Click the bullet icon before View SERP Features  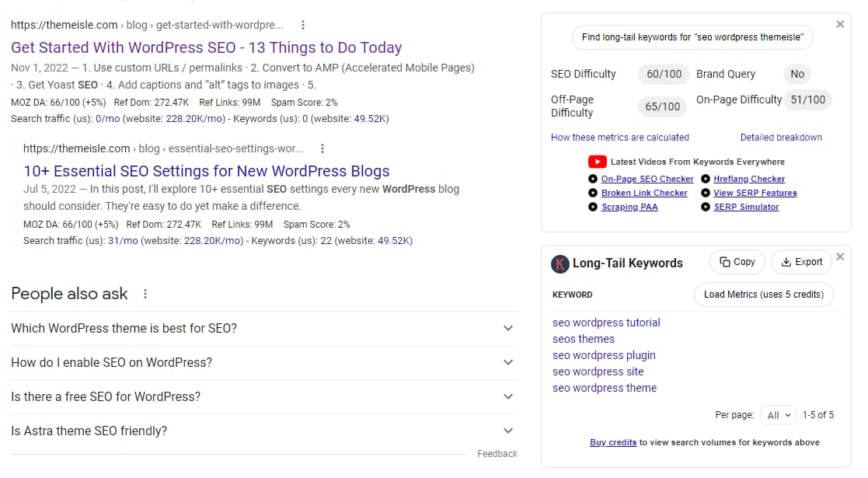706,193
